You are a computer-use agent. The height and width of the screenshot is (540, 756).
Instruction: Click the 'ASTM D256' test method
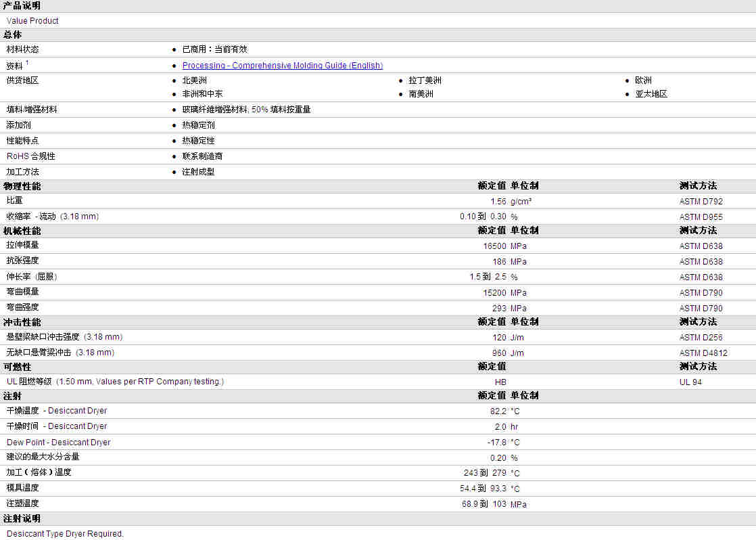(x=701, y=337)
